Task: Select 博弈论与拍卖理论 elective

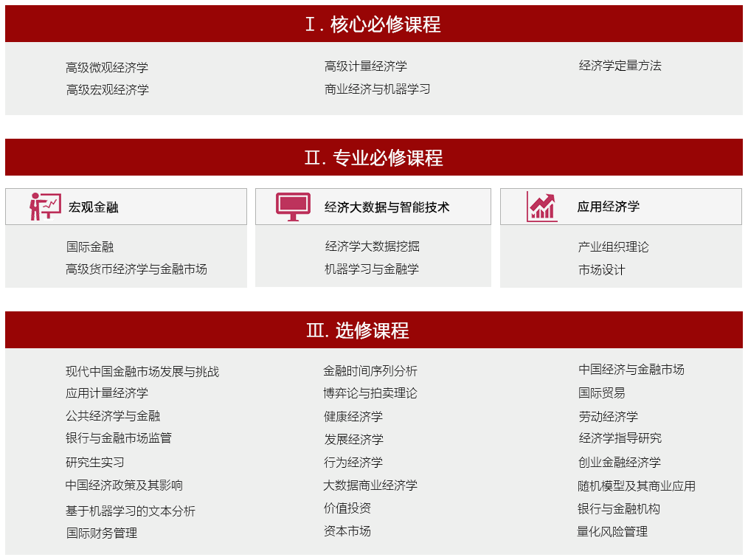Action: tap(367, 392)
